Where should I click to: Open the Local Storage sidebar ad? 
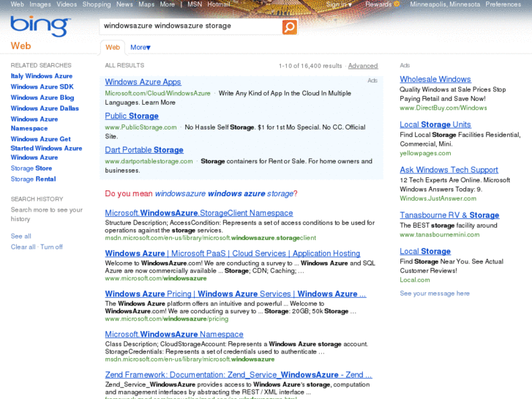click(x=425, y=251)
